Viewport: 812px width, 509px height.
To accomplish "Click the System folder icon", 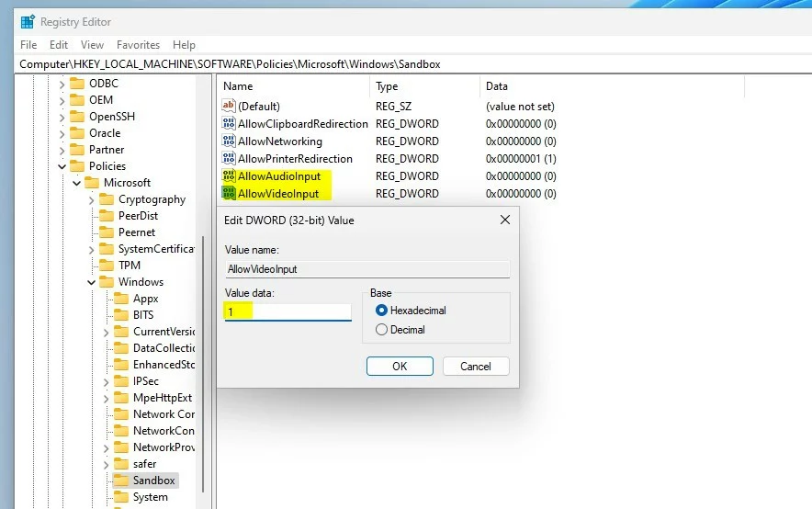I will pos(121,497).
